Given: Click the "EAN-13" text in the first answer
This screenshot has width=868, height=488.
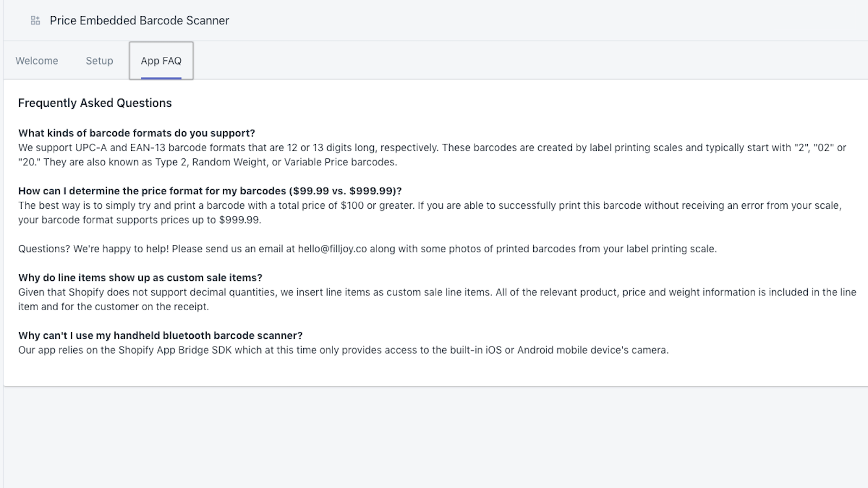Looking at the screenshot, I should 148,147.
